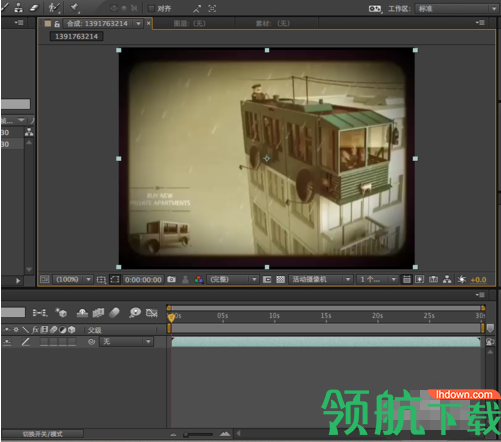Click the grid and guide options icon
The height and width of the screenshot is (442, 501).
[101, 280]
